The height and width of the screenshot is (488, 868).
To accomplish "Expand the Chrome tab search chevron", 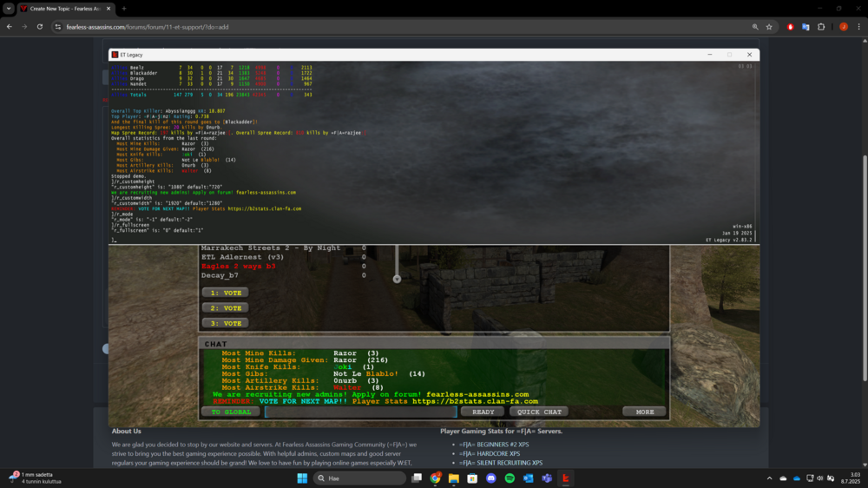I will 9,9.
